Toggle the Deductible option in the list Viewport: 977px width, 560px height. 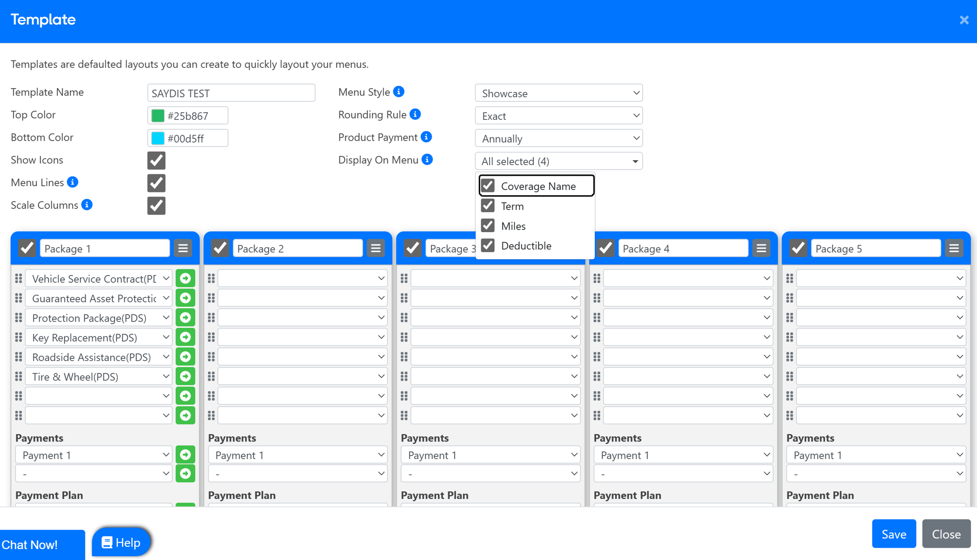click(x=488, y=245)
